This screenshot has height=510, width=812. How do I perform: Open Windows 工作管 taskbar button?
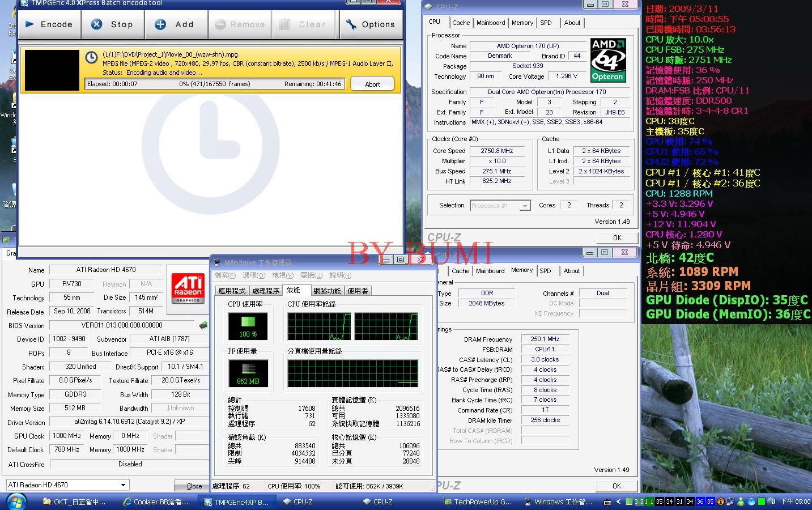tap(558, 501)
